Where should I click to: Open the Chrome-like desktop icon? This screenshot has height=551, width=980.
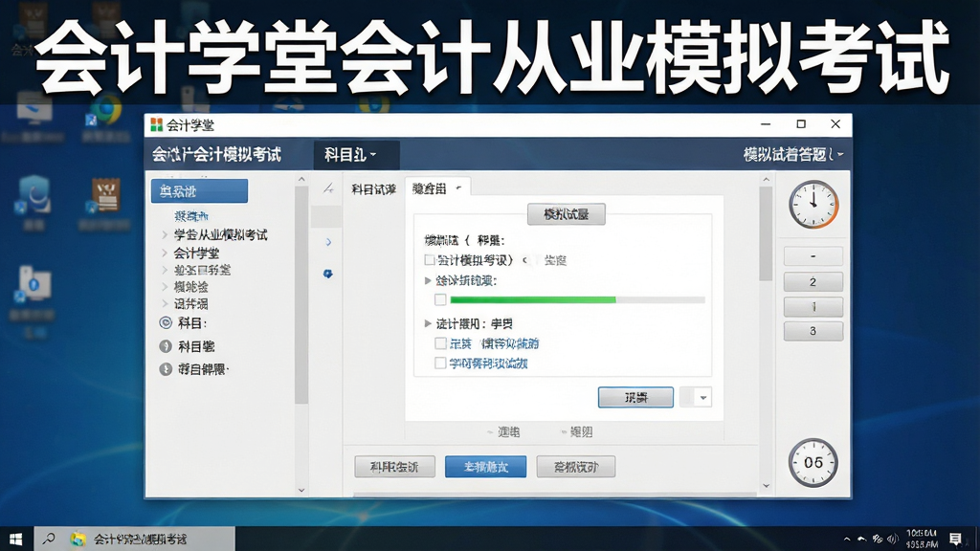[105, 112]
